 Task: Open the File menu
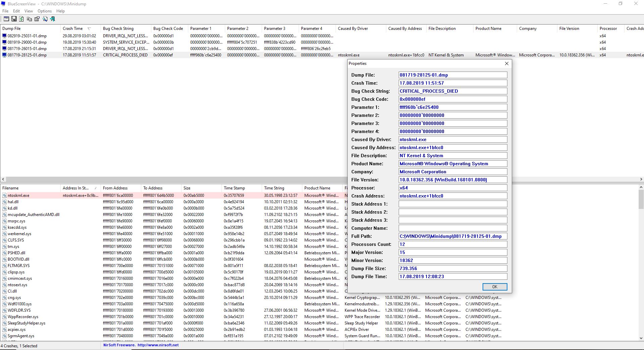point(5,11)
